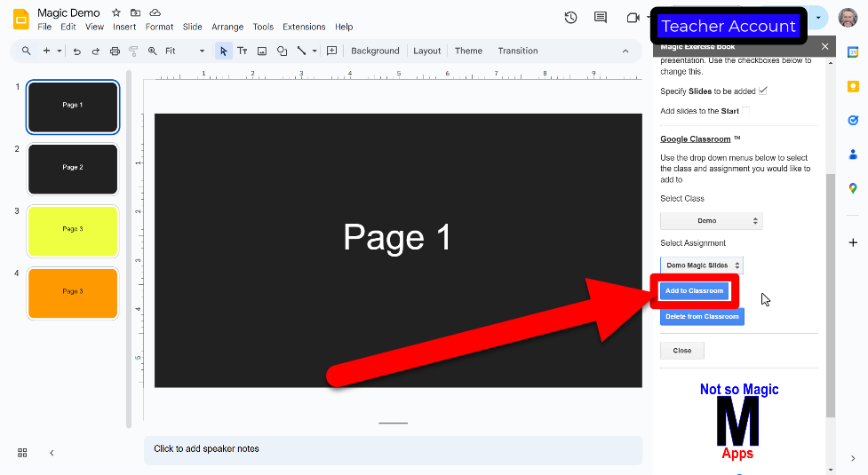
Task: Collapse the slide filmstrip panel
Action: (x=52, y=453)
